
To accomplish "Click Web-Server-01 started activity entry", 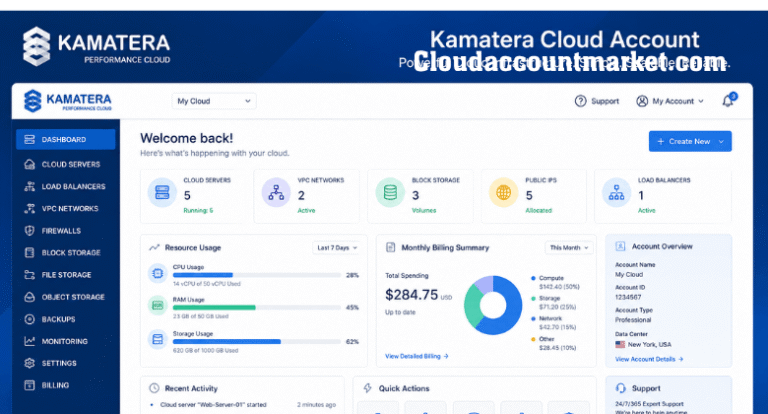I will point(213,405).
